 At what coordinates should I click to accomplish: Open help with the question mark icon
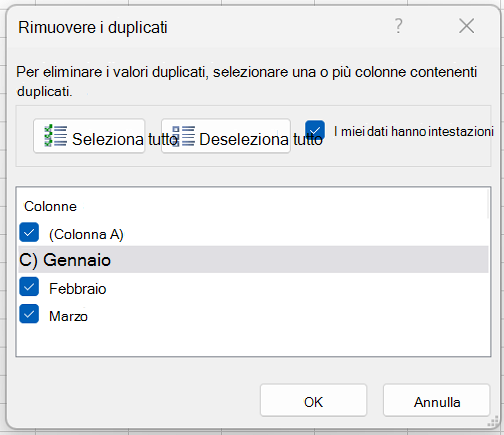click(398, 26)
